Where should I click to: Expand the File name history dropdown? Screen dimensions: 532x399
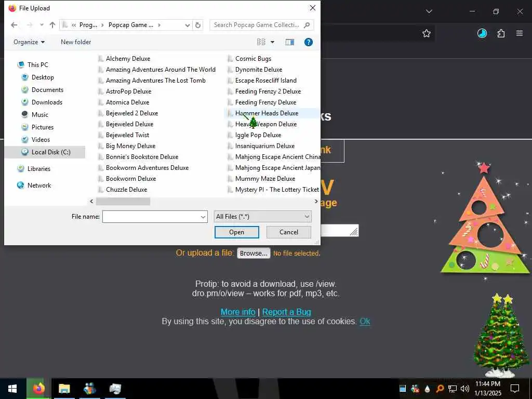point(203,217)
